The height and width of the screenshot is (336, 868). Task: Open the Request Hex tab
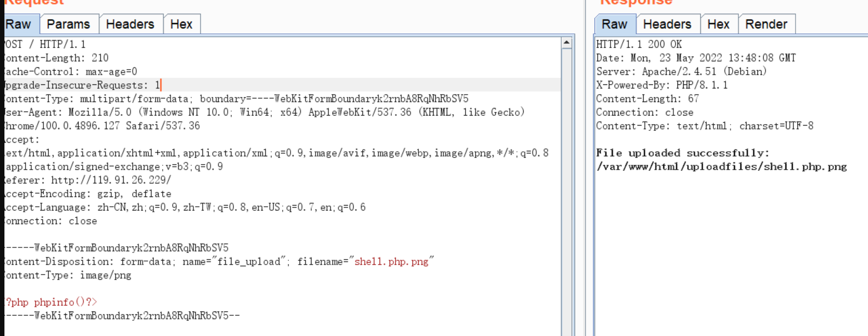[181, 24]
